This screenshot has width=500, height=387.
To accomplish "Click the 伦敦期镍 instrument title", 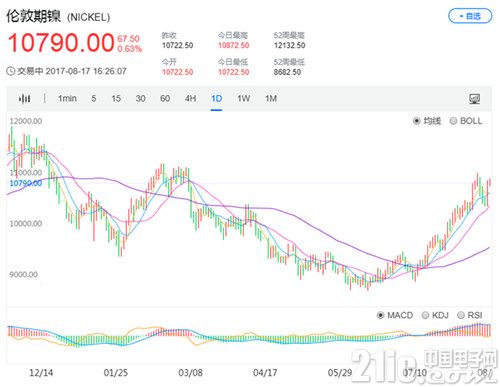I will click(x=34, y=16).
